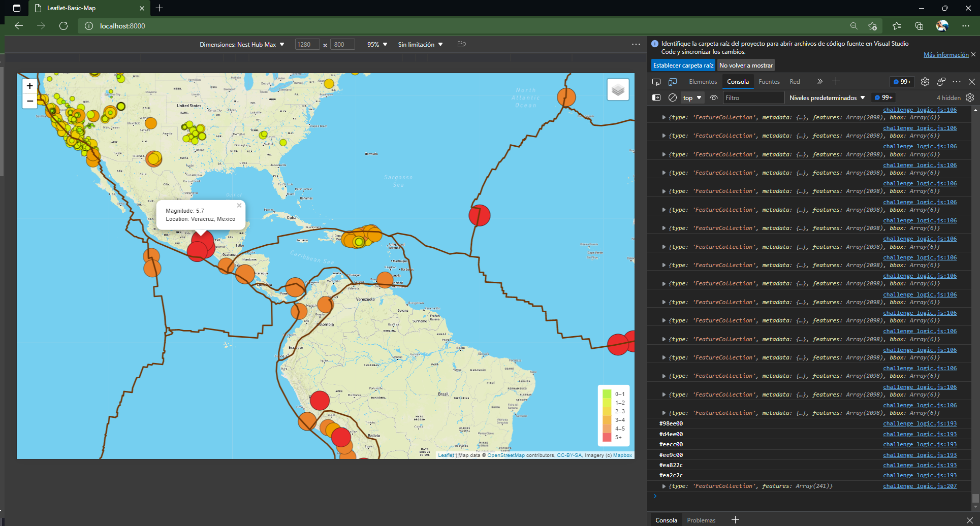Open the Problemas tab
This screenshot has width=980, height=526.
point(701,520)
